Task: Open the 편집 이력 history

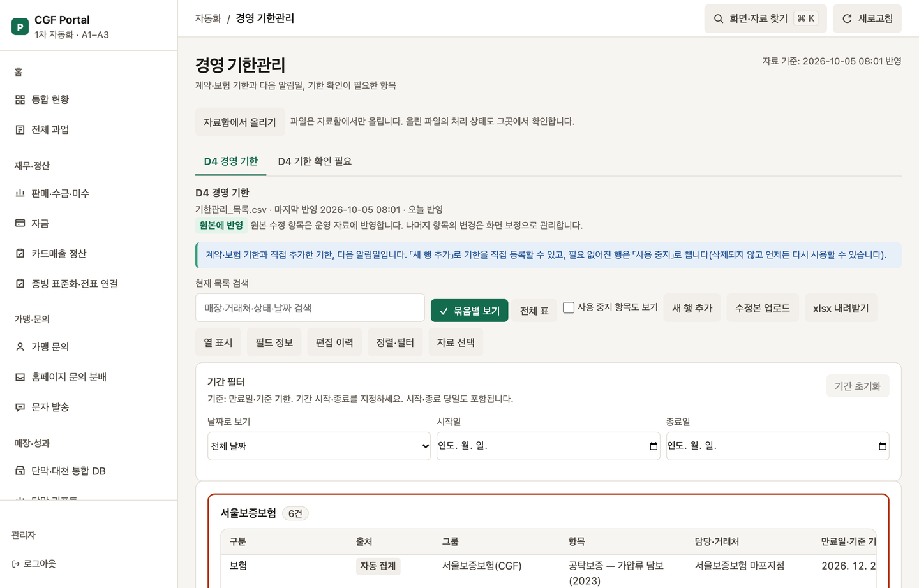Action: pos(334,342)
